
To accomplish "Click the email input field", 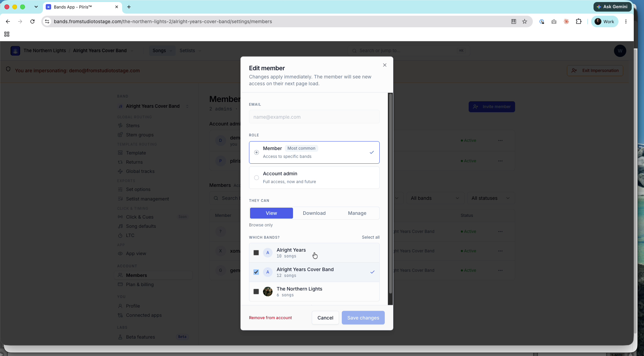I will [314, 117].
